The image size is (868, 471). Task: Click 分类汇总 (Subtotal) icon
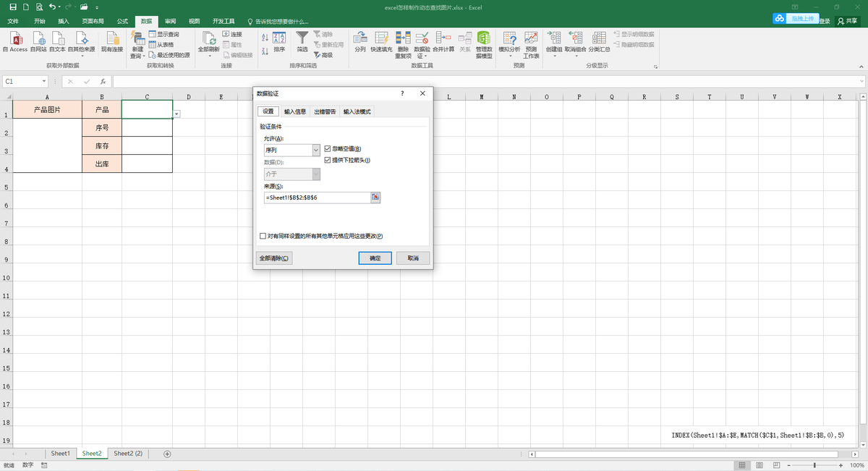pyautogui.click(x=599, y=42)
